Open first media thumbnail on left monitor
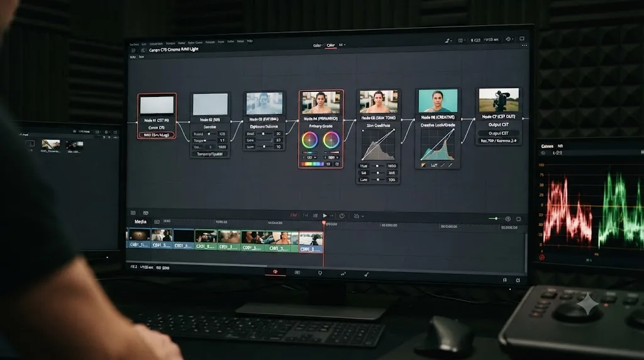 tap(50, 144)
